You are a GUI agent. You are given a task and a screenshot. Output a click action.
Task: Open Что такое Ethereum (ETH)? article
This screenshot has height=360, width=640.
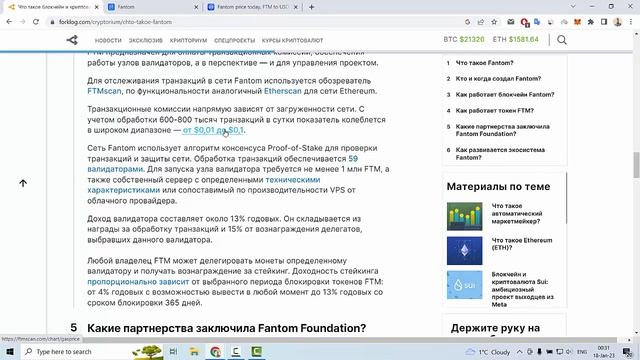click(522, 244)
